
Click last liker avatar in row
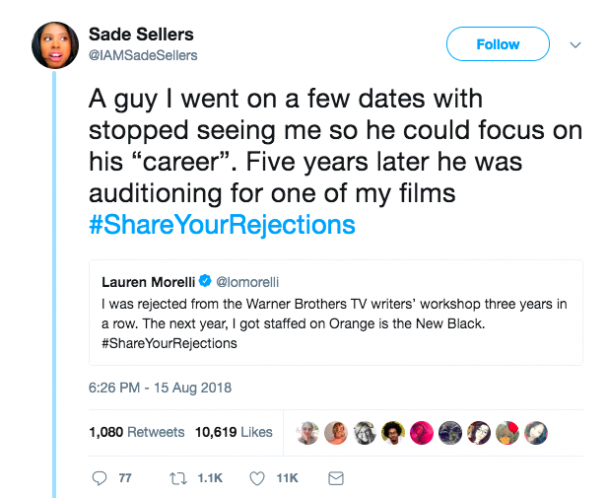click(537, 432)
